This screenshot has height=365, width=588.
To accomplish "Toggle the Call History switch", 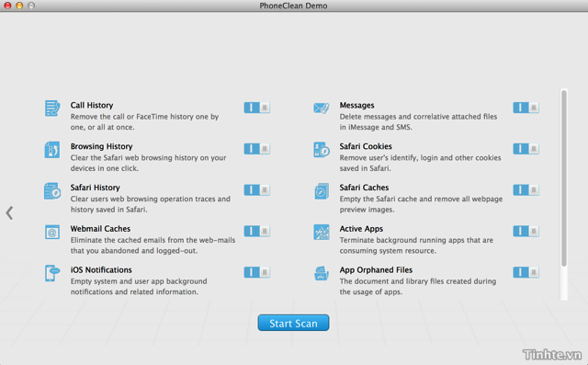I will tap(257, 108).
